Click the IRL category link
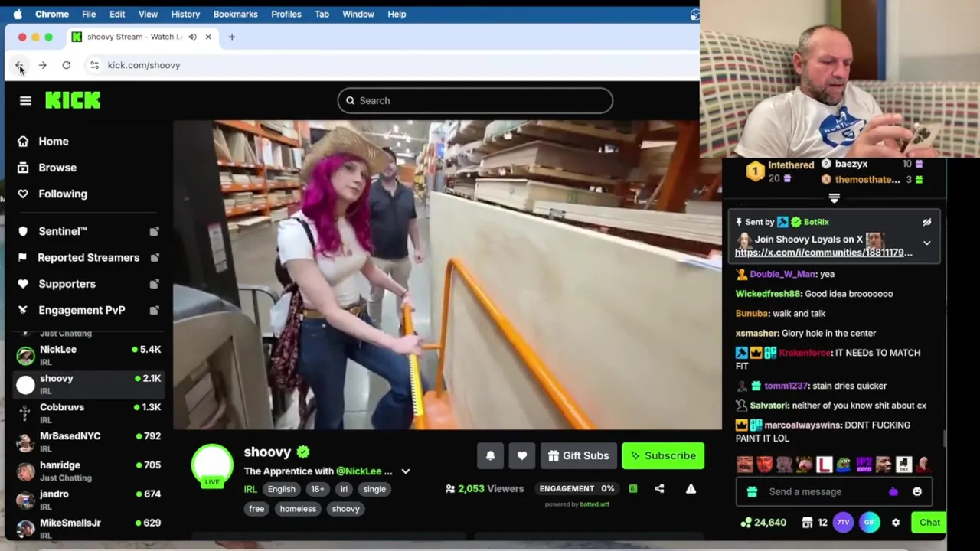This screenshot has width=980, height=551. click(250, 489)
